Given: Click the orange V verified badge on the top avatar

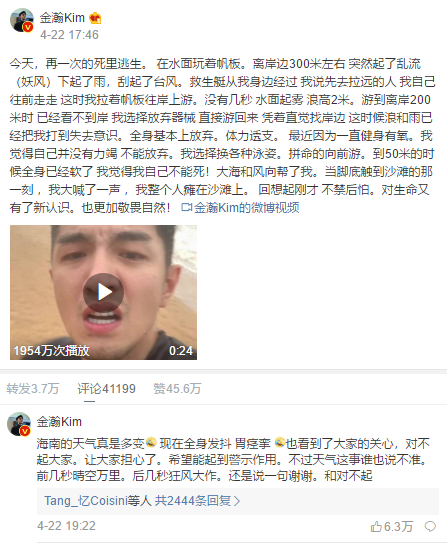Looking at the screenshot, I should tap(28, 27).
